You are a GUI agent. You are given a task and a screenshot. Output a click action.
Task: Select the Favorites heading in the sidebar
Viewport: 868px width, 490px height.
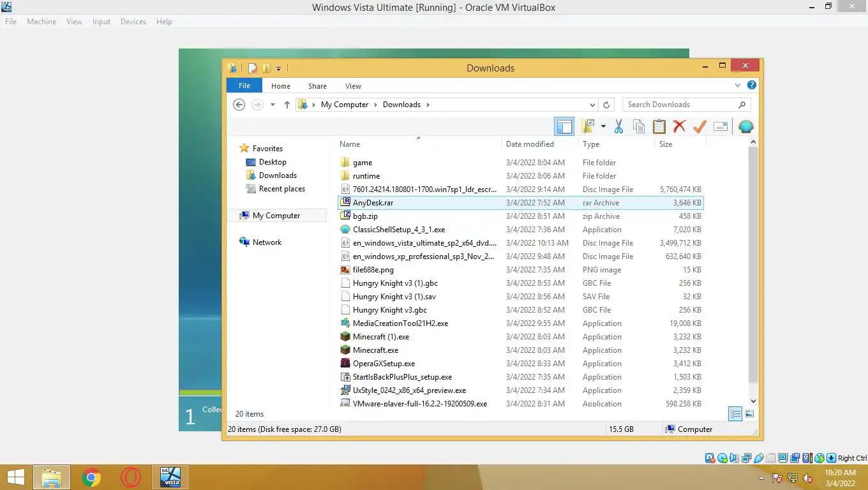pos(267,149)
